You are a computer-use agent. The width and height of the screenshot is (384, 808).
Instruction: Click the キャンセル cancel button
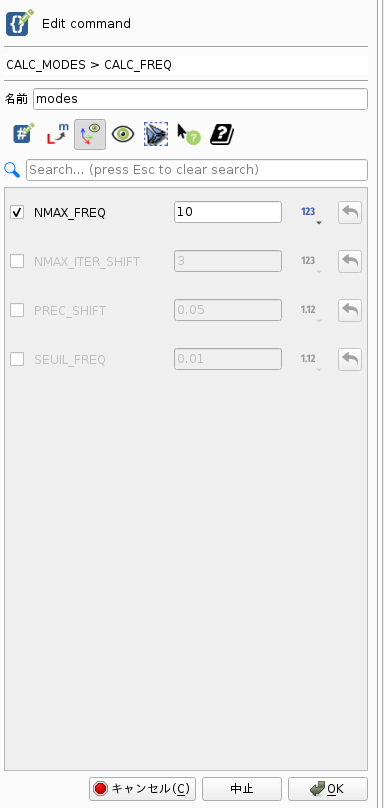click(x=142, y=788)
